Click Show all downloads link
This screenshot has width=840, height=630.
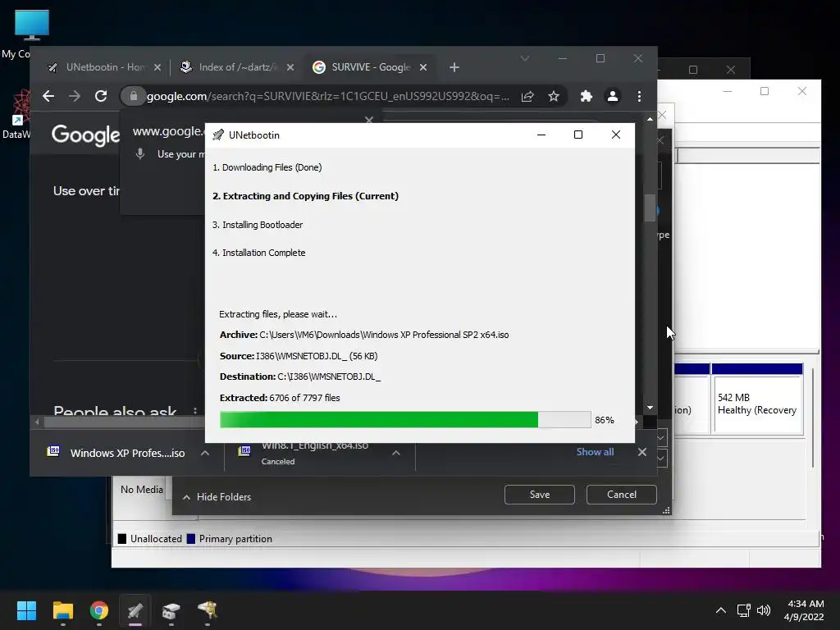[x=595, y=452]
